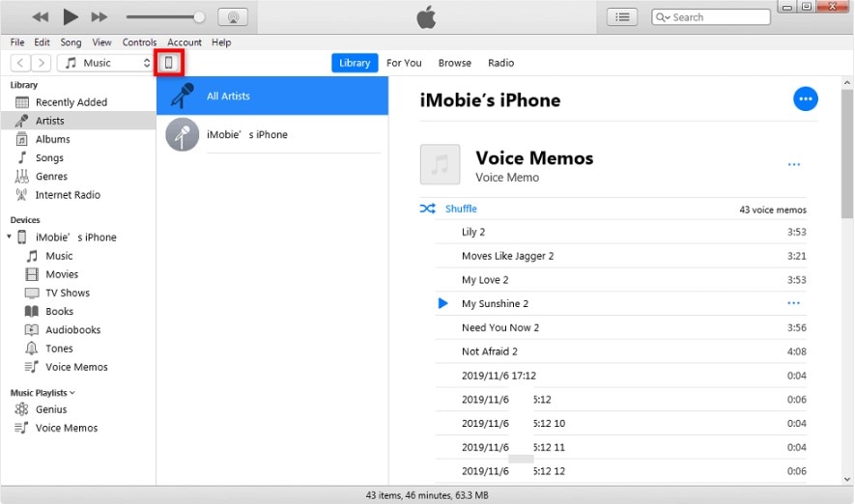Image resolution: width=855 pixels, height=504 pixels.
Task: Open the Account menu
Action: click(185, 42)
